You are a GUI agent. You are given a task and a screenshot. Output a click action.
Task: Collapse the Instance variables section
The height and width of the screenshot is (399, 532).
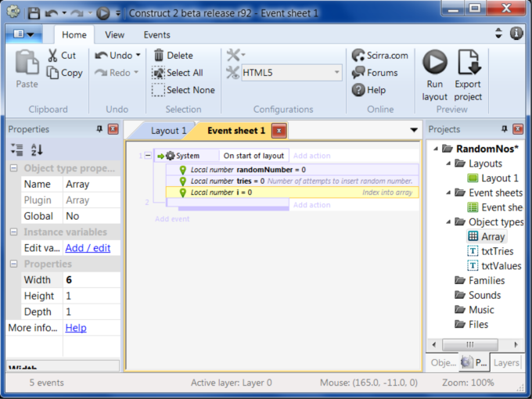click(14, 232)
